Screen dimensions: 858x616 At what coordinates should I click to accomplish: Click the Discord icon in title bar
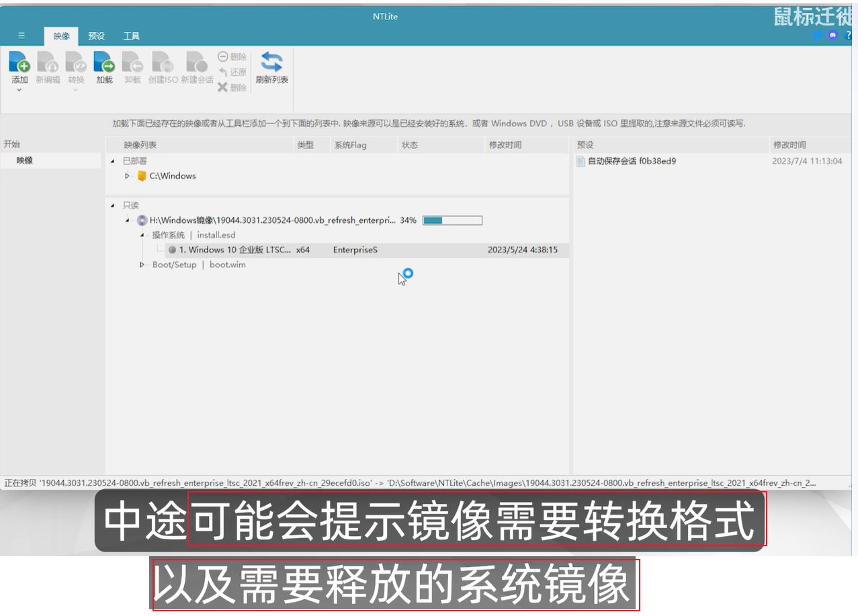[832, 36]
